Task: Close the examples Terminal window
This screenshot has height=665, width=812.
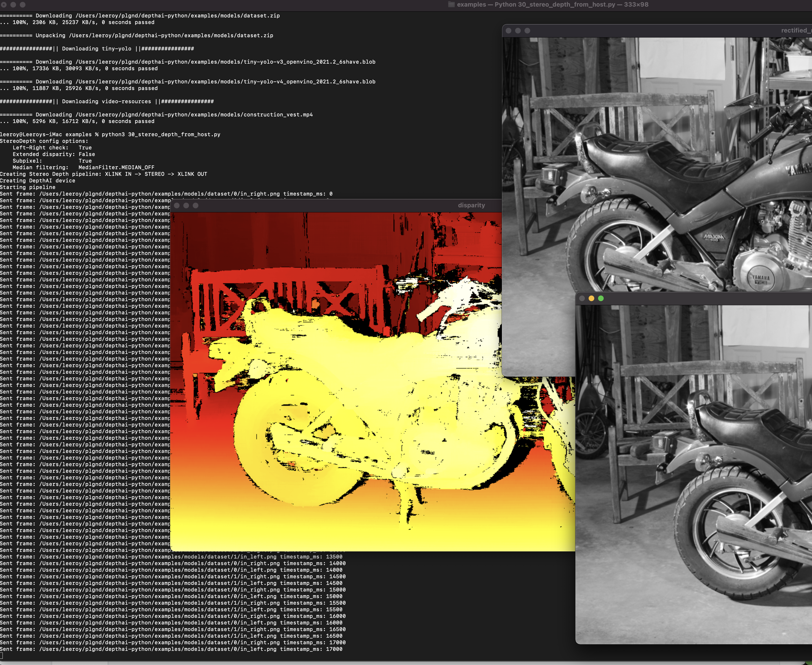Action: point(4,5)
